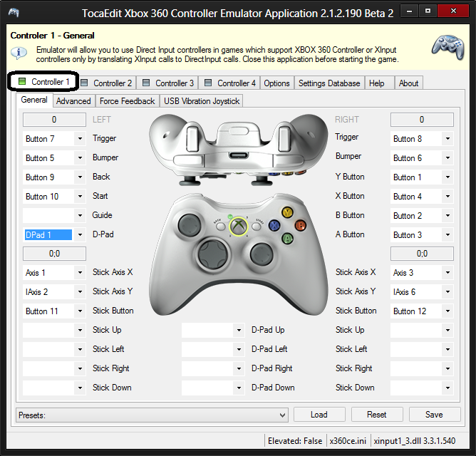
Task: Switch to the Controller 3 tab
Action: coord(168,83)
